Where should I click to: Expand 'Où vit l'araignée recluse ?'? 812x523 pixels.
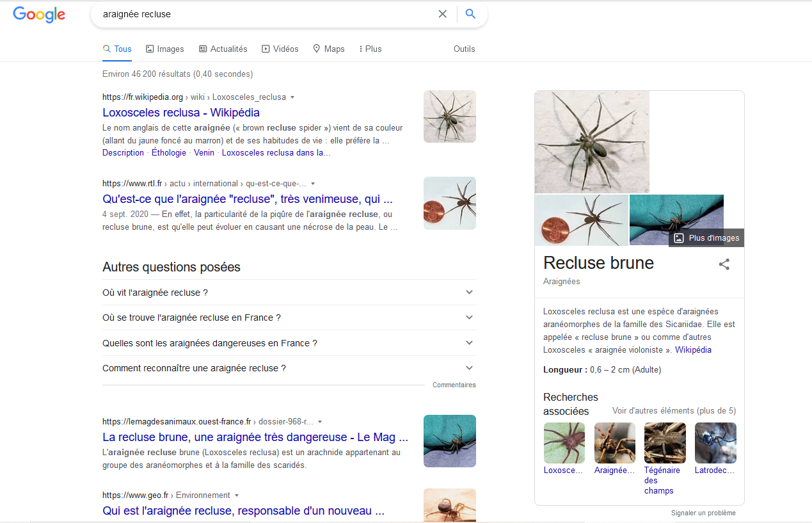click(x=289, y=293)
